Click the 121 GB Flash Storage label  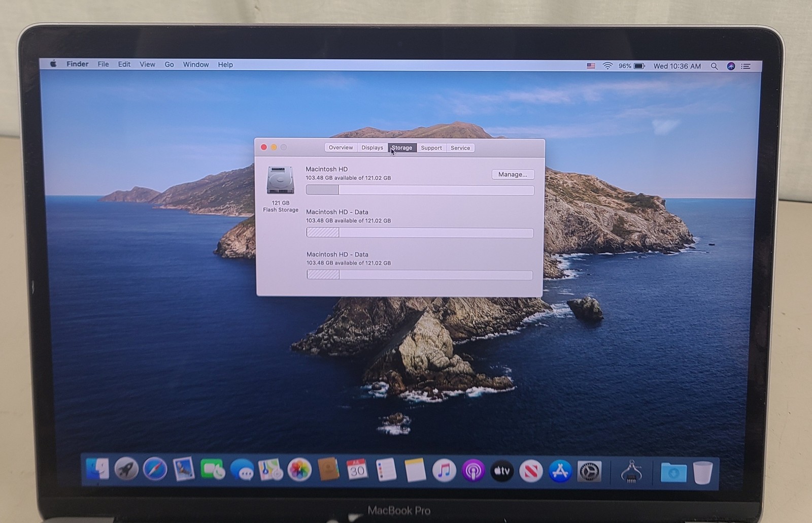click(281, 206)
